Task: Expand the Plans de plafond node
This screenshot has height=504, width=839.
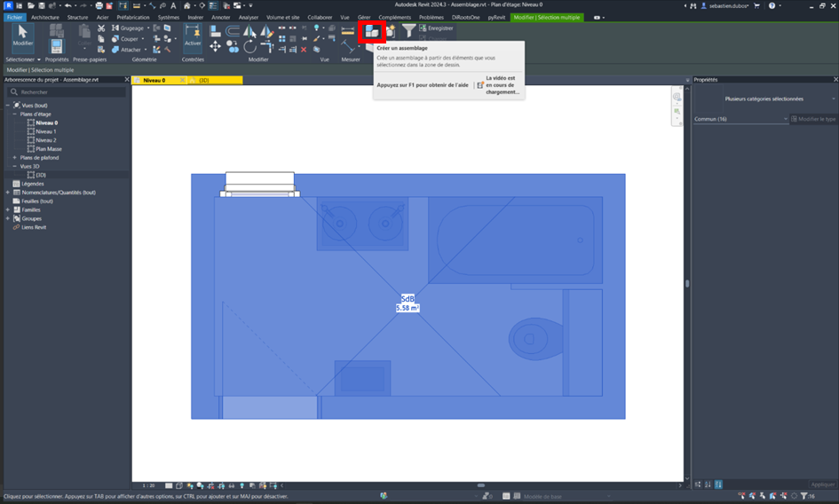Action: [x=15, y=157]
